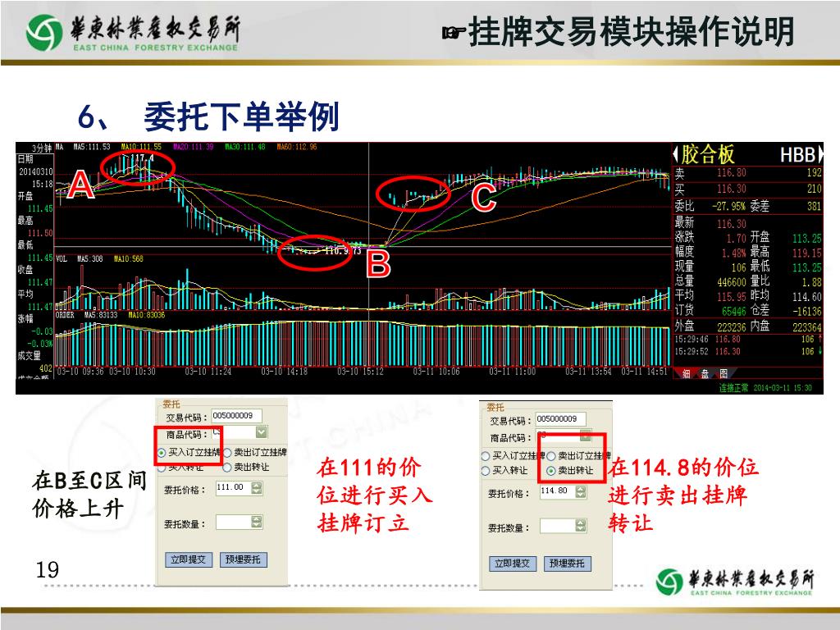Click the 委比 value -27.95%
Screen dimensions: 840x630
728,206
